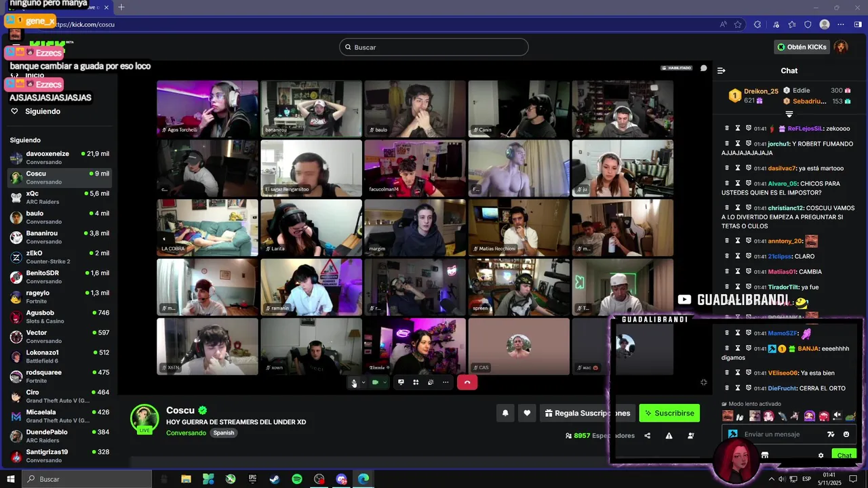This screenshot has width=868, height=488.
Task: Insert the muted speaker emote
Action: tap(837, 415)
